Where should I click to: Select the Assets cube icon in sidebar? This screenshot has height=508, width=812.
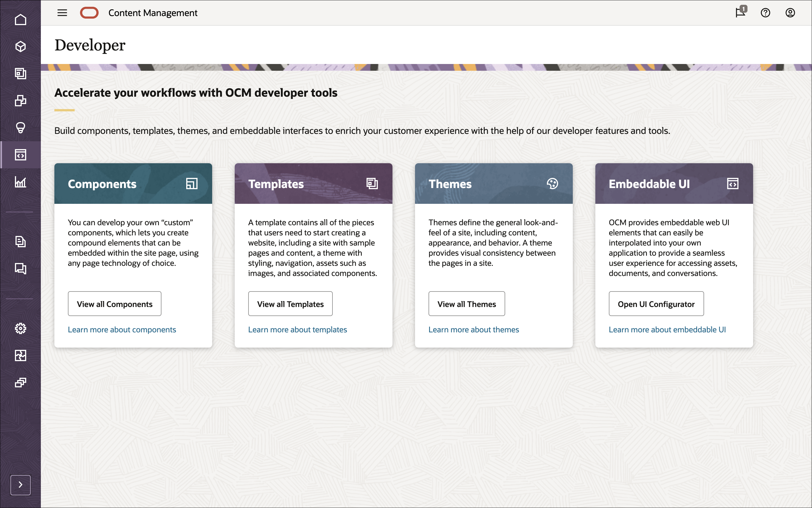(x=21, y=46)
